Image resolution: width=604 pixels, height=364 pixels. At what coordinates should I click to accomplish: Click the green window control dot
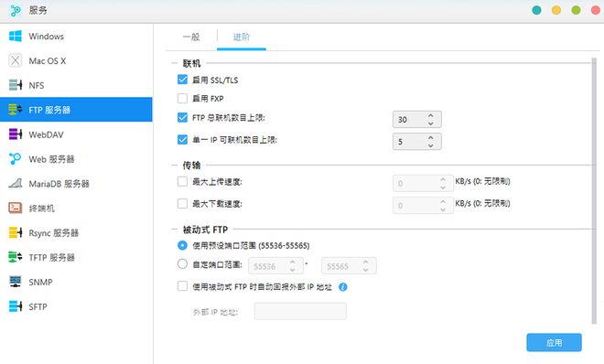pos(576,10)
